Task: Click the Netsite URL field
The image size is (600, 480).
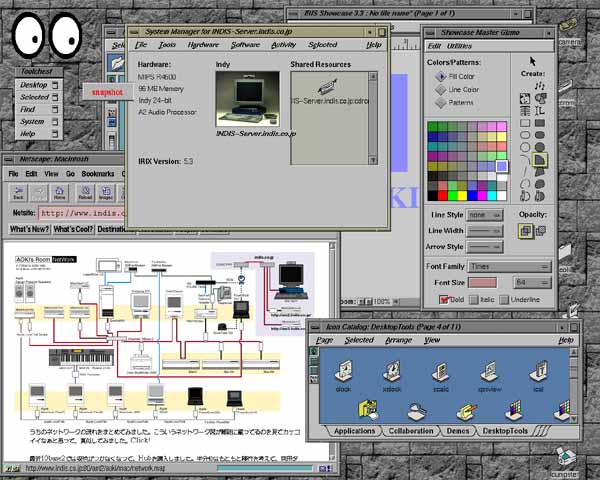Action: tap(82, 213)
